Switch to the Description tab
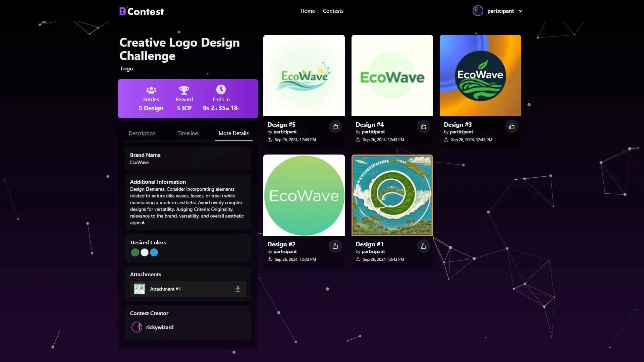This screenshot has height=362, width=644. pyautogui.click(x=142, y=133)
